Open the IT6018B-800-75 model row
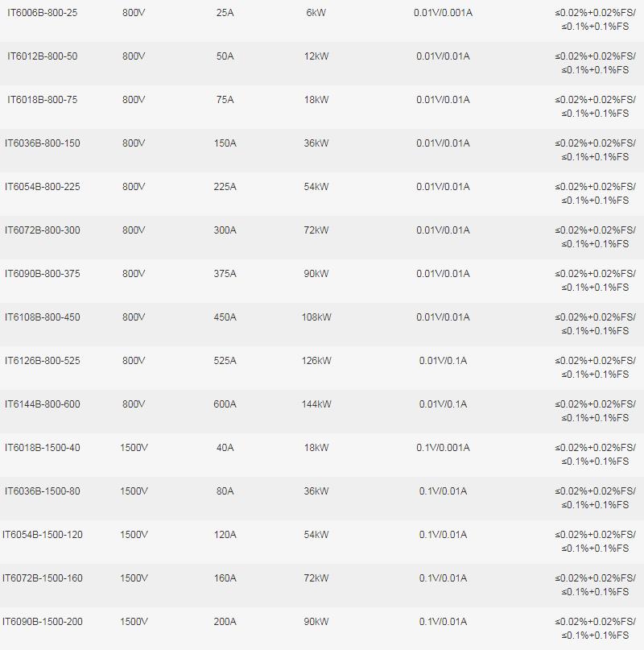This screenshot has width=644, height=650. coord(43,100)
